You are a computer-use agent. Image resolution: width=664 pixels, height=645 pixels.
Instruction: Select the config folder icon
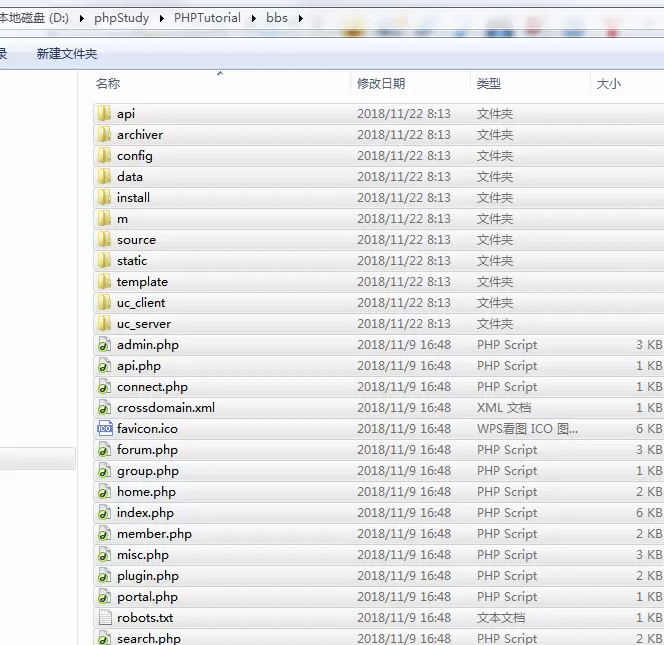click(x=104, y=156)
